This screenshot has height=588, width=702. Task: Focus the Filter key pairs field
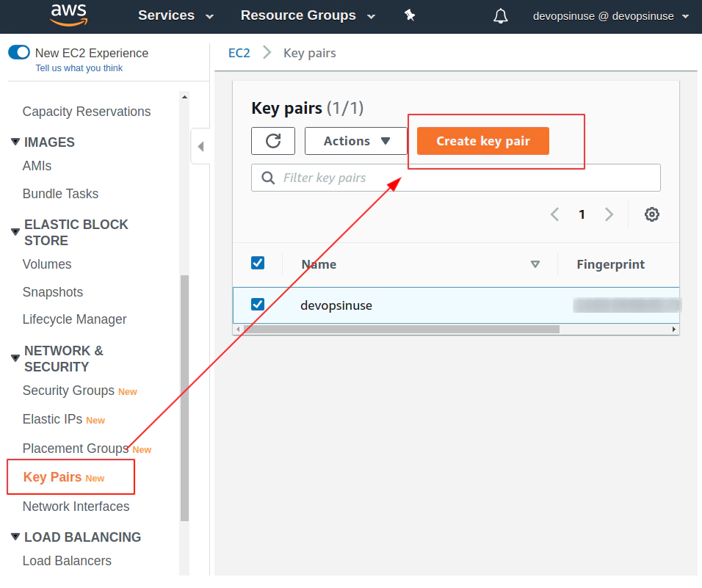[456, 178]
